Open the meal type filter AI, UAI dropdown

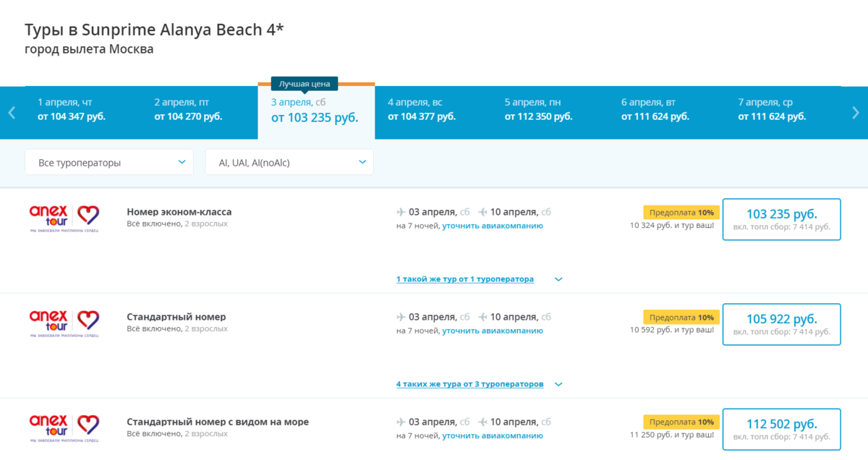click(289, 161)
